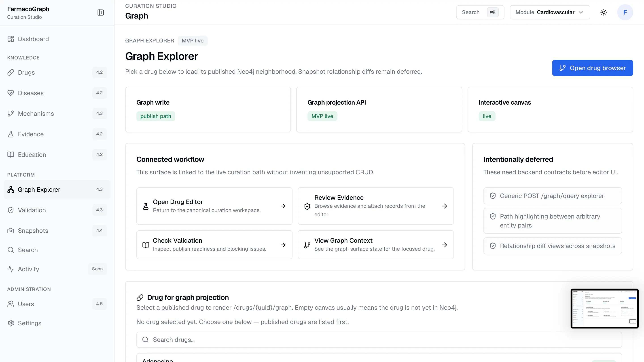Click the book icon on Check Validation
This screenshot has width=644, height=362.
146,245
